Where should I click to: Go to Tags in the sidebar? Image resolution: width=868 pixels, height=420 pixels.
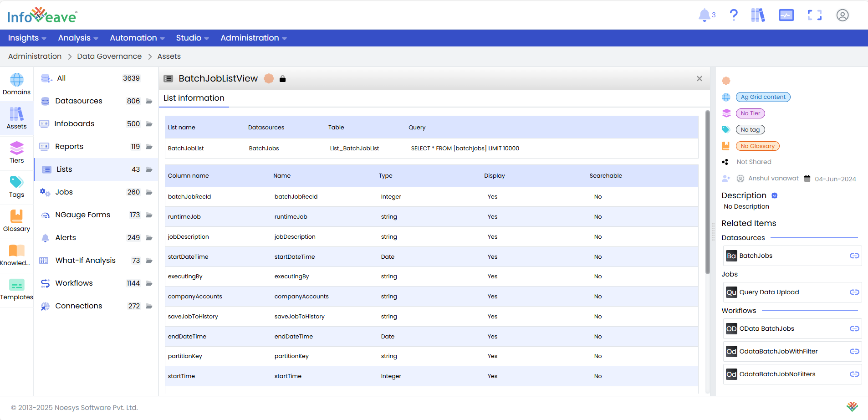[16, 187]
